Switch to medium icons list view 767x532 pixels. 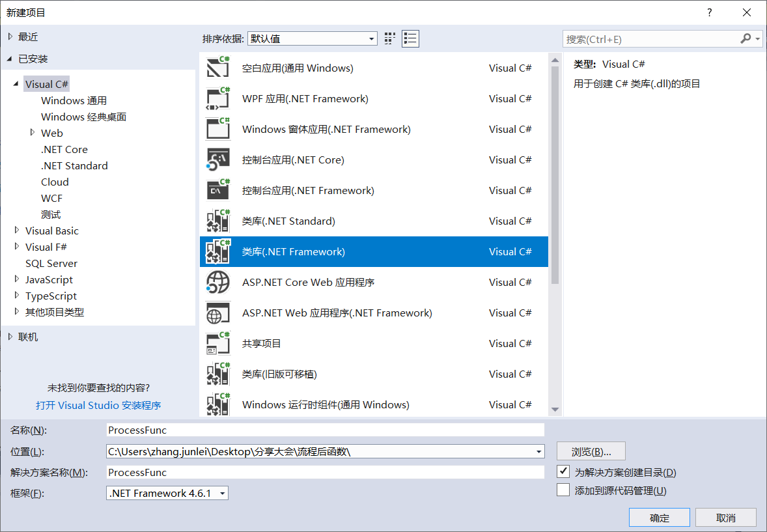(410, 38)
